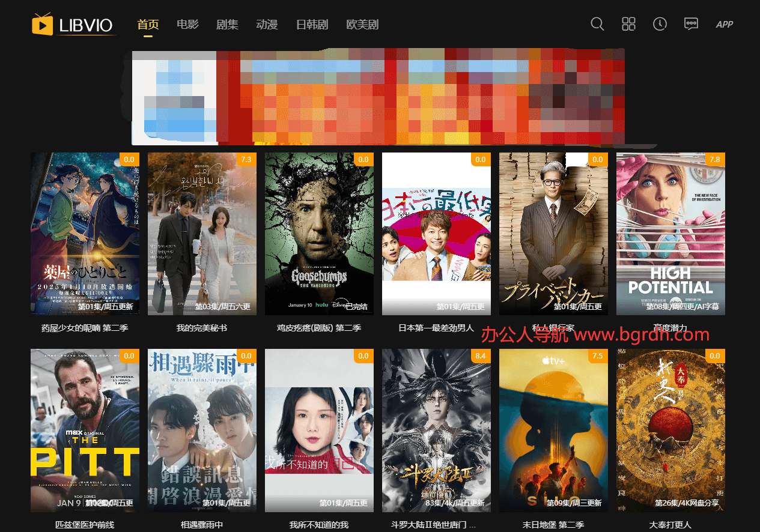Click the 我的完美秘书 title link
The height and width of the screenshot is (532, 760).
pyautogui.click(x=202, y=328)
